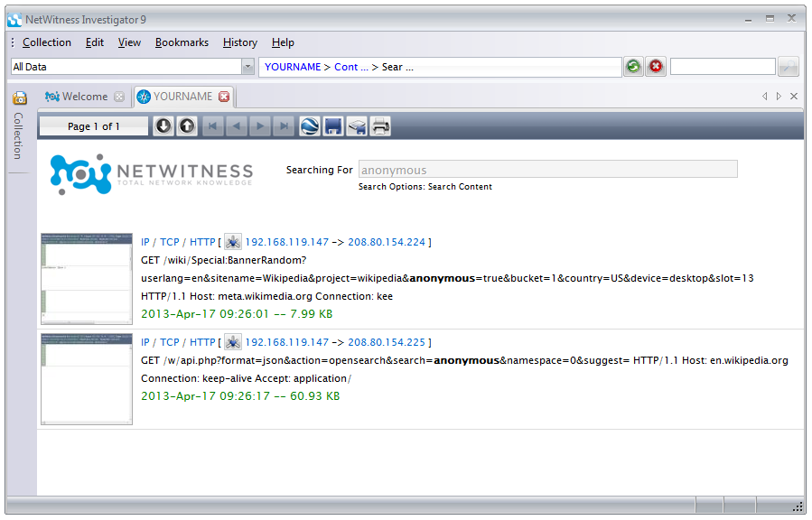The height and width of the screenshot is (520, 812).
Task: Click the destination address 208.80.154.224
Action: (x=387, y=242)
